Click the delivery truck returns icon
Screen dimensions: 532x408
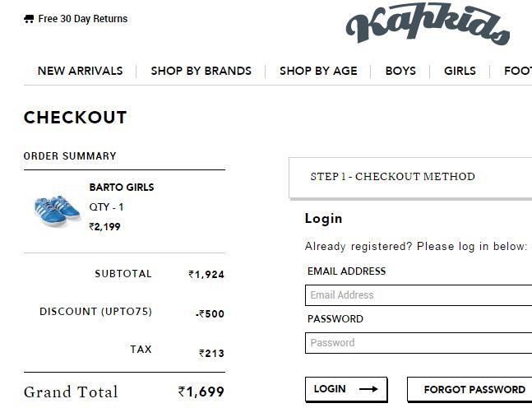(29, 19)
